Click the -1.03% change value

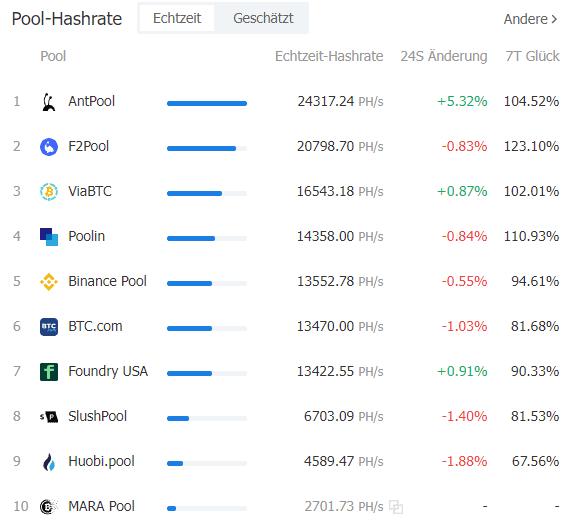point(464,326)
